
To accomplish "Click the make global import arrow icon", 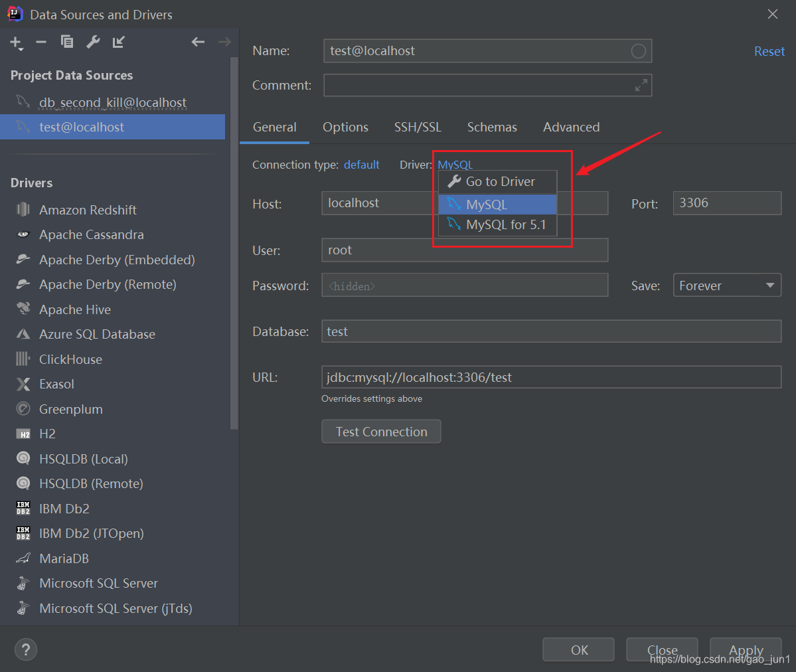I will pyautogui.click(x=119, y=42).
